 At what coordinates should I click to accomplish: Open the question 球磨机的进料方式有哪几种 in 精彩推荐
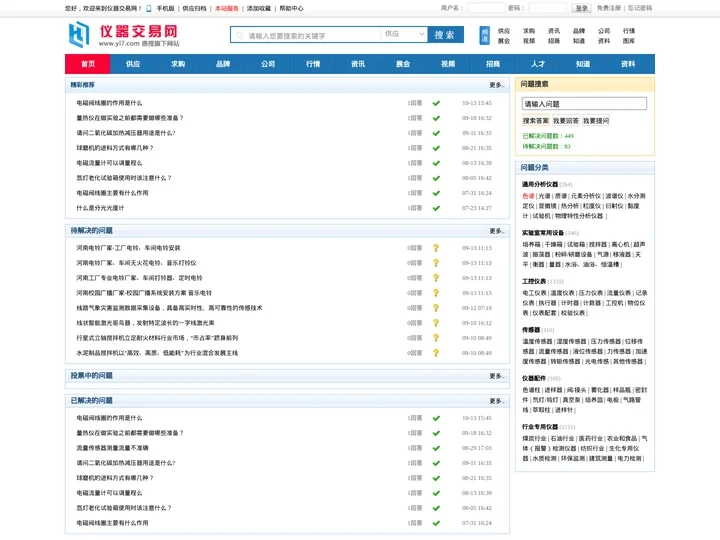coord(115,148)
